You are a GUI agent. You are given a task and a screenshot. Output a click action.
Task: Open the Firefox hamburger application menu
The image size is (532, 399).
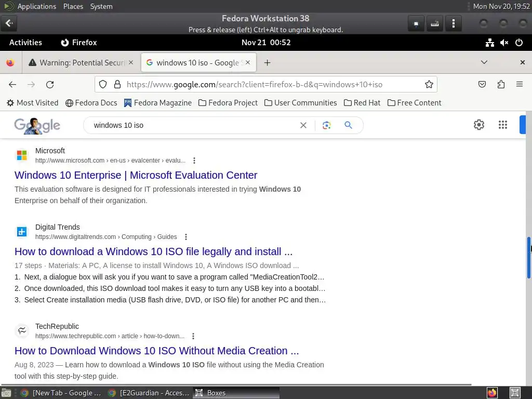click(x=520, y=84)
